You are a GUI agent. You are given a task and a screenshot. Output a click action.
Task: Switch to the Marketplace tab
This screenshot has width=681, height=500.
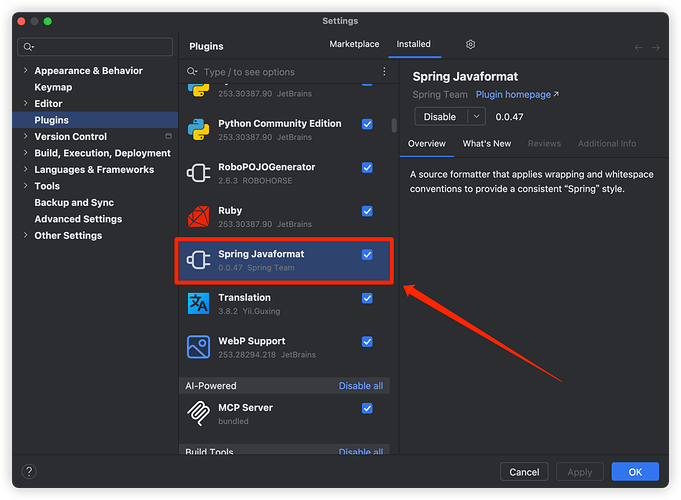354,45
